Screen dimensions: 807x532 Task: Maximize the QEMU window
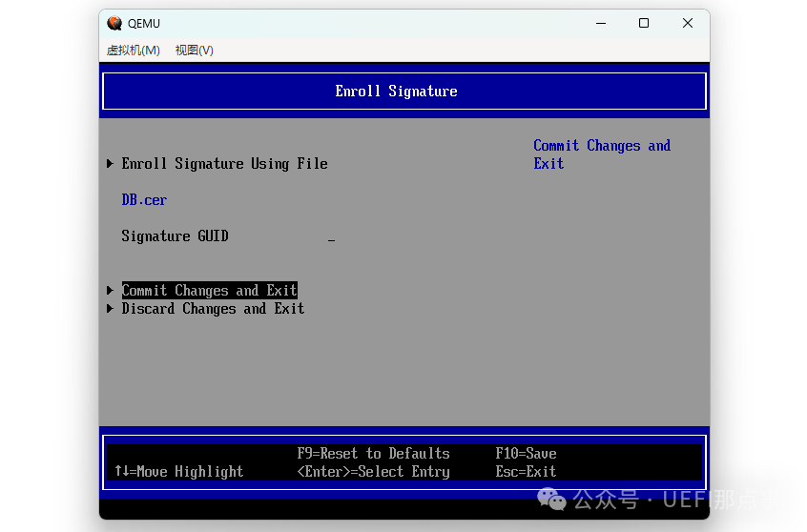(x=644, y=24)
